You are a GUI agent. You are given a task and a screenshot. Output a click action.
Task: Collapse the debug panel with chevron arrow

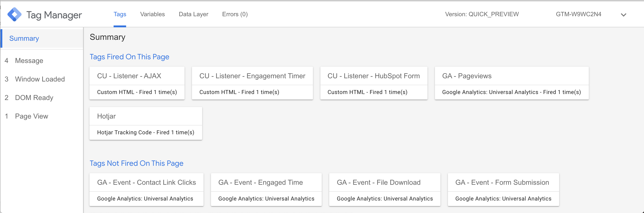pyautogui.click(x=623, y=15)
